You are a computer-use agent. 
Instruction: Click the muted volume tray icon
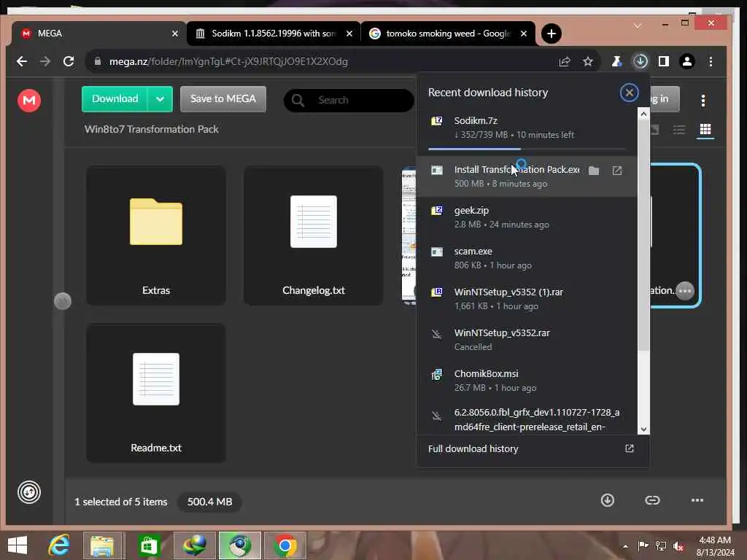(678, 546)
